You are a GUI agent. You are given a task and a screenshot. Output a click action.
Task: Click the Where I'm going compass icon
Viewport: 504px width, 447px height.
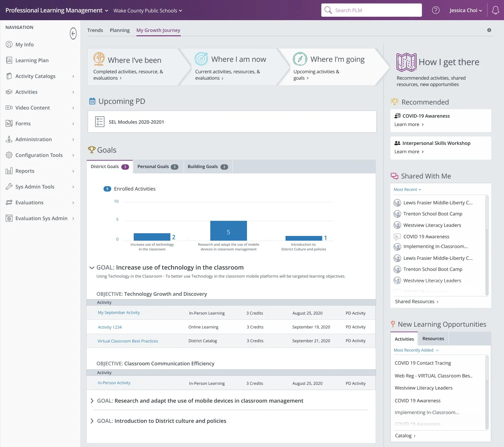(x=300, y=59)
